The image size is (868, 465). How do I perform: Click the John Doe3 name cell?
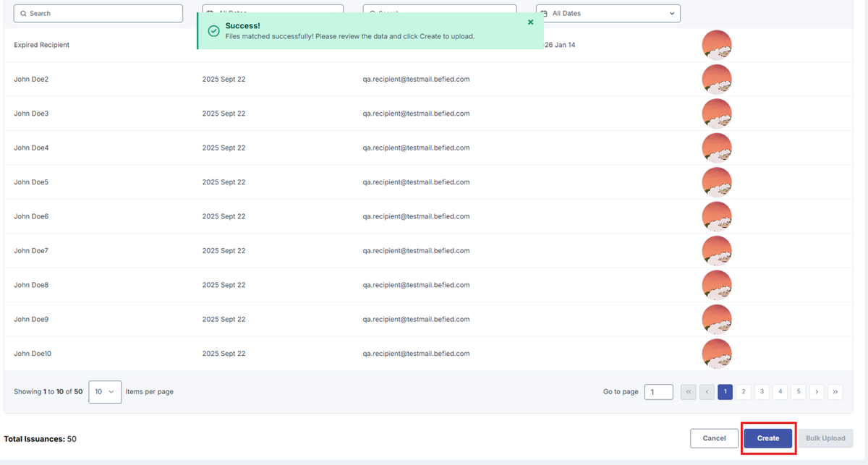(31, 114)
